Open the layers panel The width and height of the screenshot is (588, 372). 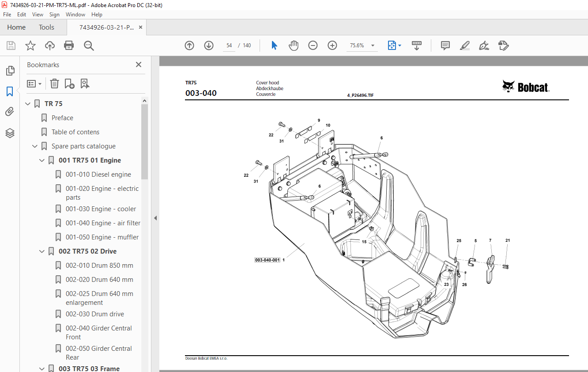[x=10, y=133]
